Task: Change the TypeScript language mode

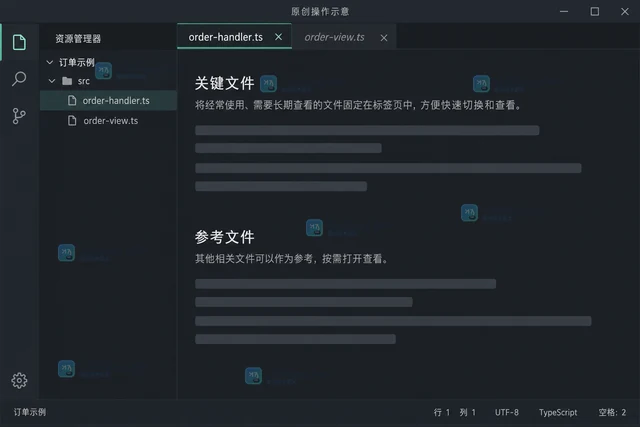Action: (x=558, y=413)
